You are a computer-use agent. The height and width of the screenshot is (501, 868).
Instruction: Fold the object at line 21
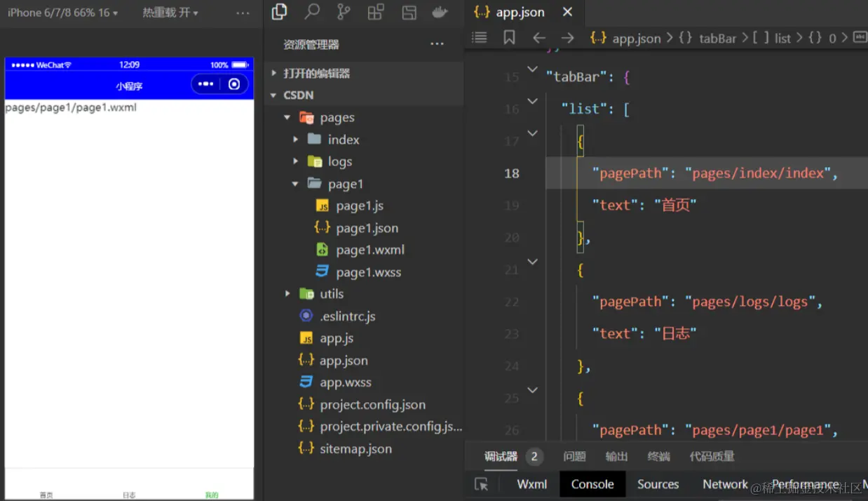532,262
